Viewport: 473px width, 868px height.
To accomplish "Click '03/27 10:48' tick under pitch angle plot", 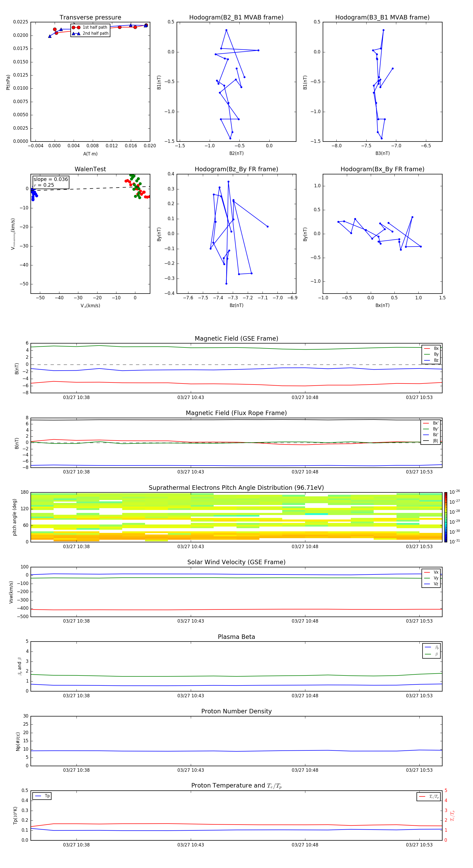I will click(305, 547).
